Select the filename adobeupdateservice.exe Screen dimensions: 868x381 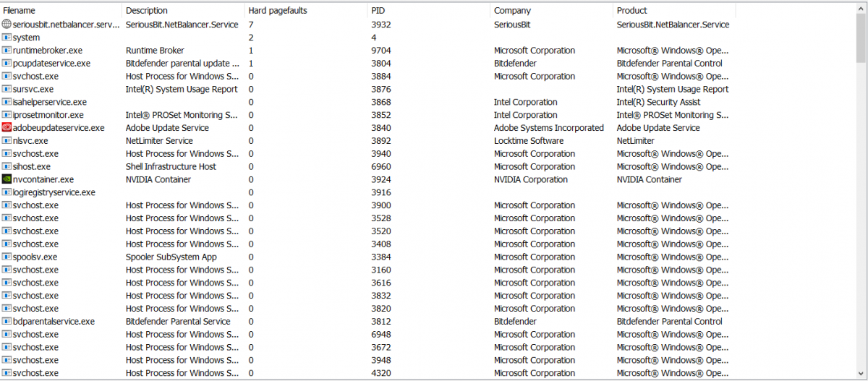click(59, 128)
